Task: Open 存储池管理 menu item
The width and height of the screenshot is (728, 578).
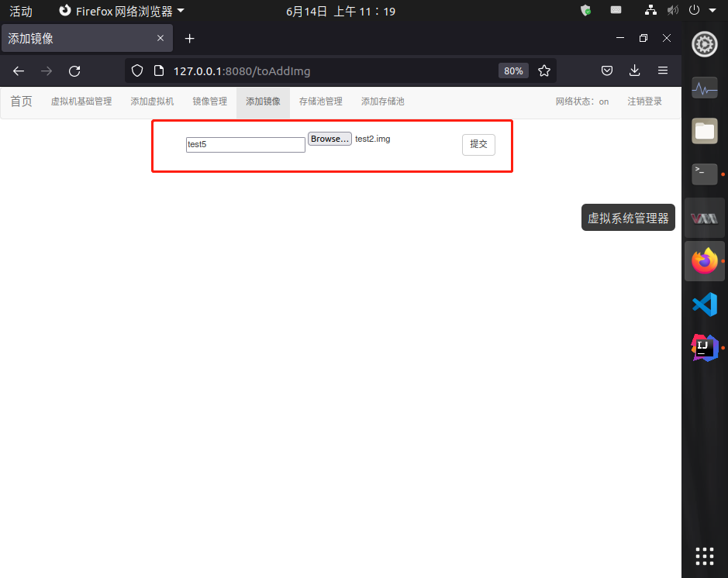Action: click(x=321, y=101)
